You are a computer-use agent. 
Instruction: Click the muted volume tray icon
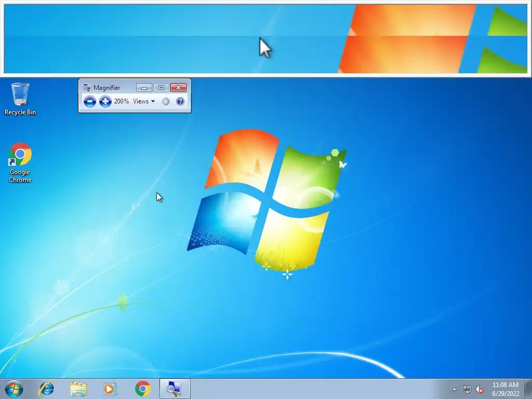coord(480,389)
